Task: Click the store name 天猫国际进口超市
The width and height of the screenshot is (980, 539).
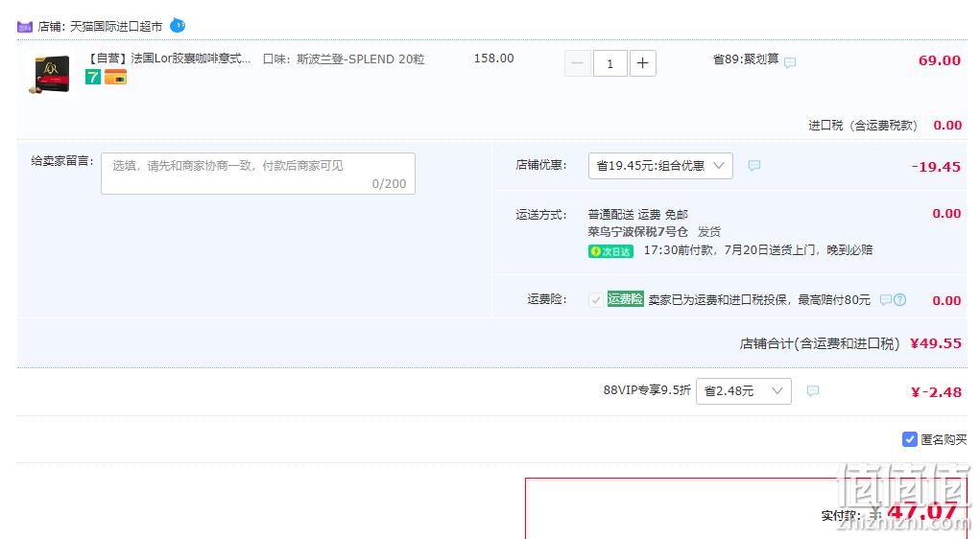Action: click(116, 27)
